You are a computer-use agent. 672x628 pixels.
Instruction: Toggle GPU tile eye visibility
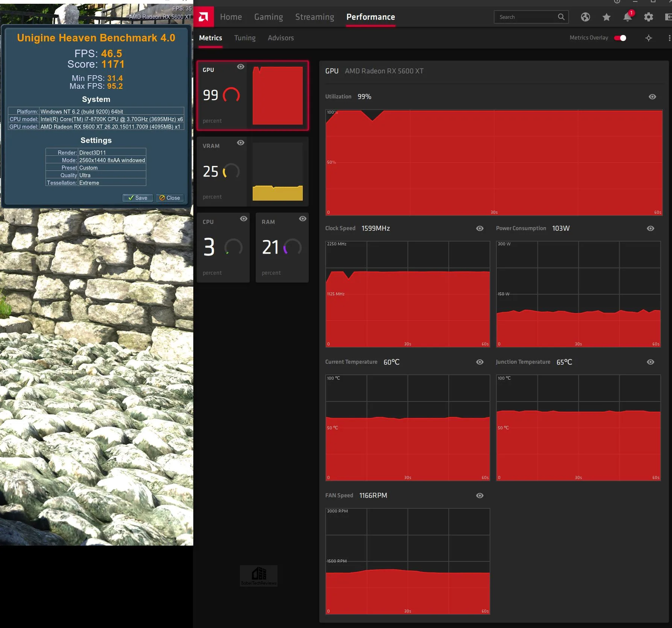tap(241, 67)
